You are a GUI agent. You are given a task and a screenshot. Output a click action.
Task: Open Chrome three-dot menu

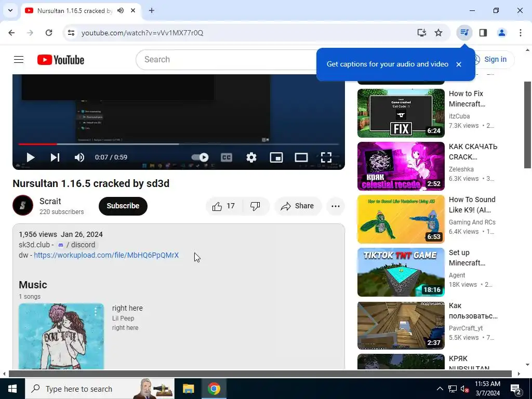[521, 33]
